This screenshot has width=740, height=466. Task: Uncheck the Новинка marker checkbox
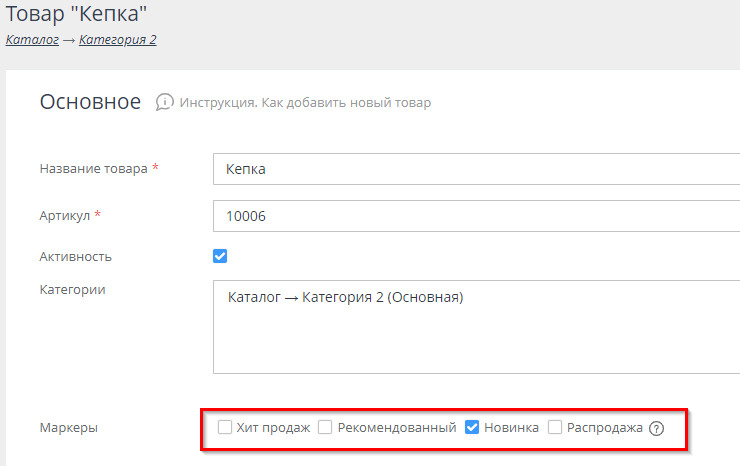[473, 427]
